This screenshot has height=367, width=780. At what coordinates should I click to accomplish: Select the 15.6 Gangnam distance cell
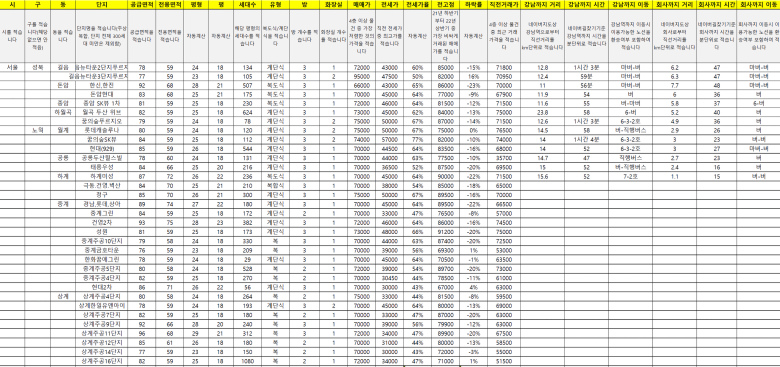pyautogui.click(x=542, y=176)
